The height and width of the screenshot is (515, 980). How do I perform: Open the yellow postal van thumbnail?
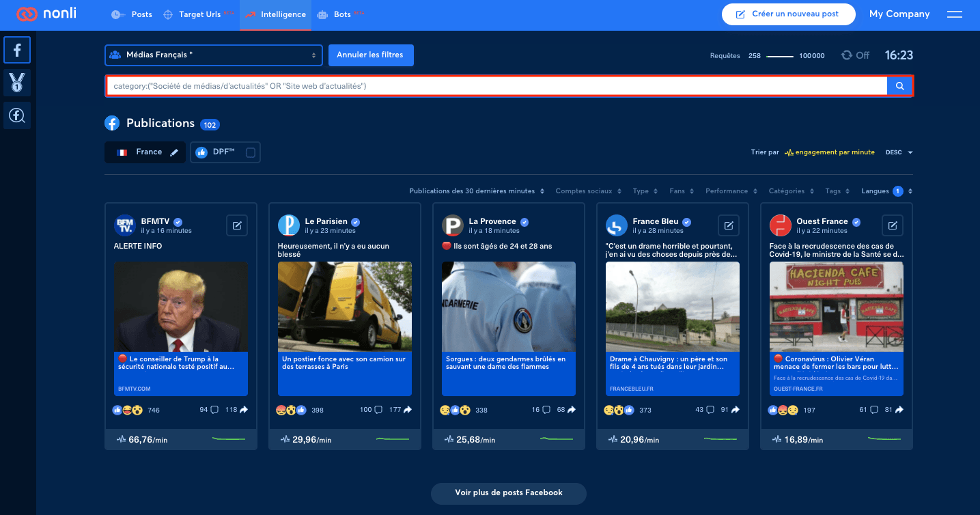(x=345, y=307)
